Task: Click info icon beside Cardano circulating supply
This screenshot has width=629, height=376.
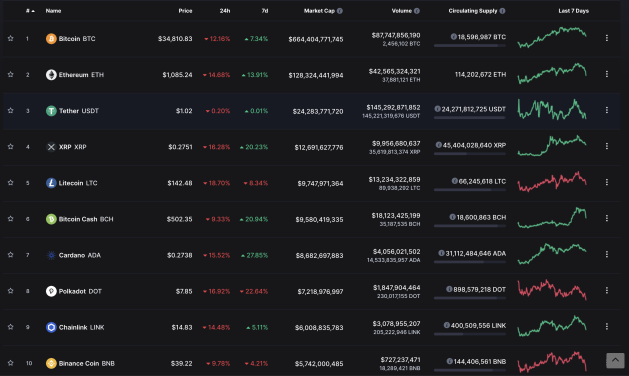Action: [x=441, y=253]
